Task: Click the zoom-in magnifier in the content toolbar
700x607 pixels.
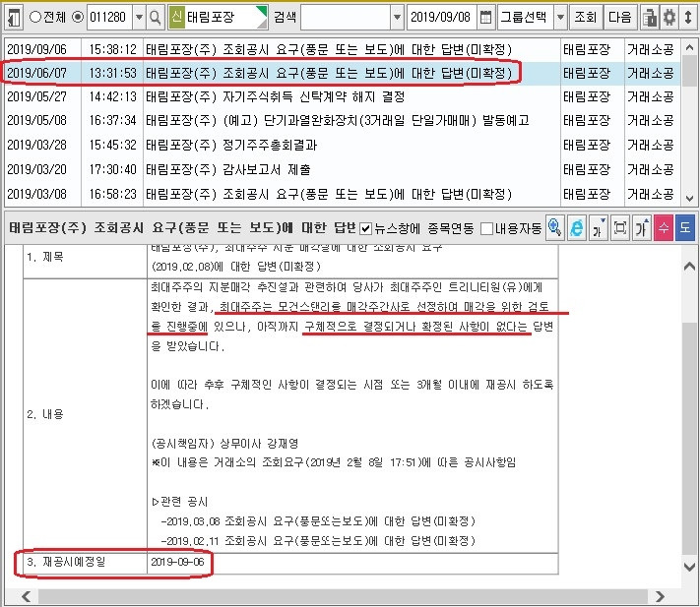Action: point(555,228)
